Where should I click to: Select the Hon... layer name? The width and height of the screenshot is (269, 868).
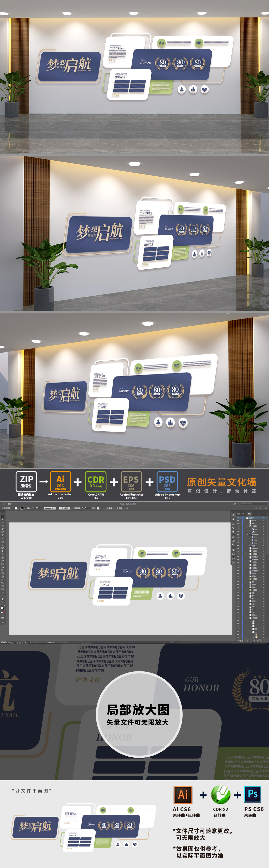255,585
